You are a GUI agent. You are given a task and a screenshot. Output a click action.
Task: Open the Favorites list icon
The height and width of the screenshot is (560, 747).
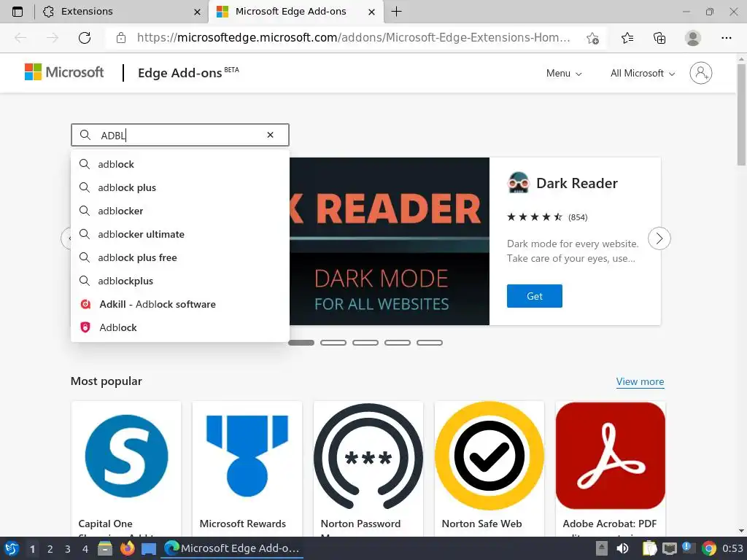(627, 38)
